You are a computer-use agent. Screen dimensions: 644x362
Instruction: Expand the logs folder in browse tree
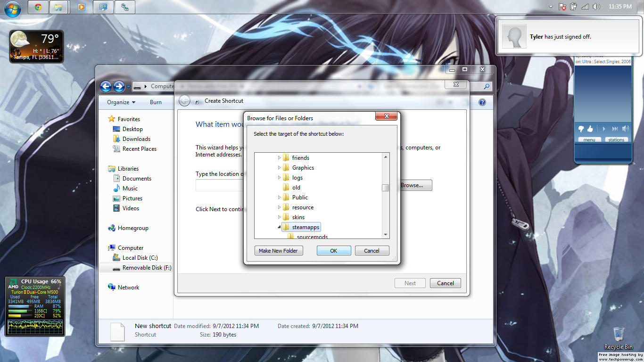(279, 178)
